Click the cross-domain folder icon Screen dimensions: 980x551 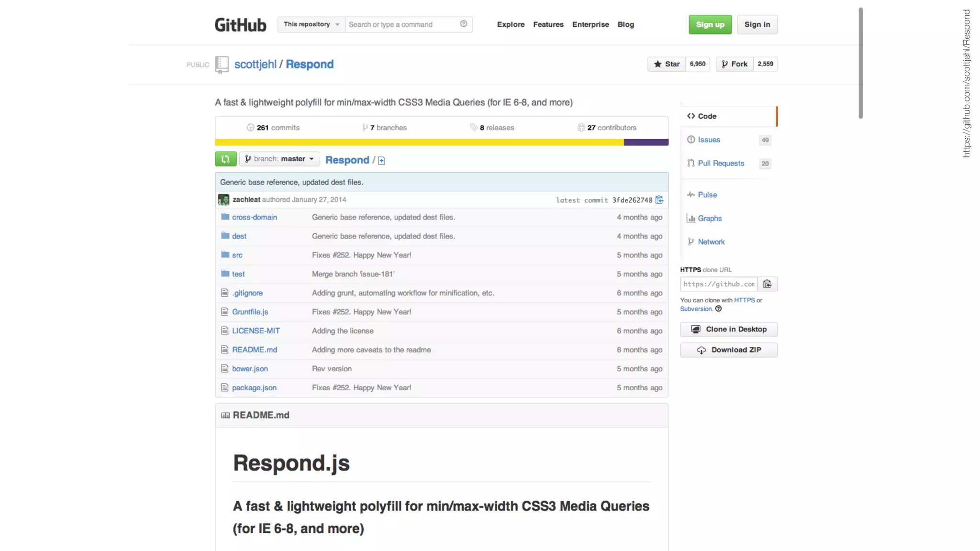[x=225, y=217]
